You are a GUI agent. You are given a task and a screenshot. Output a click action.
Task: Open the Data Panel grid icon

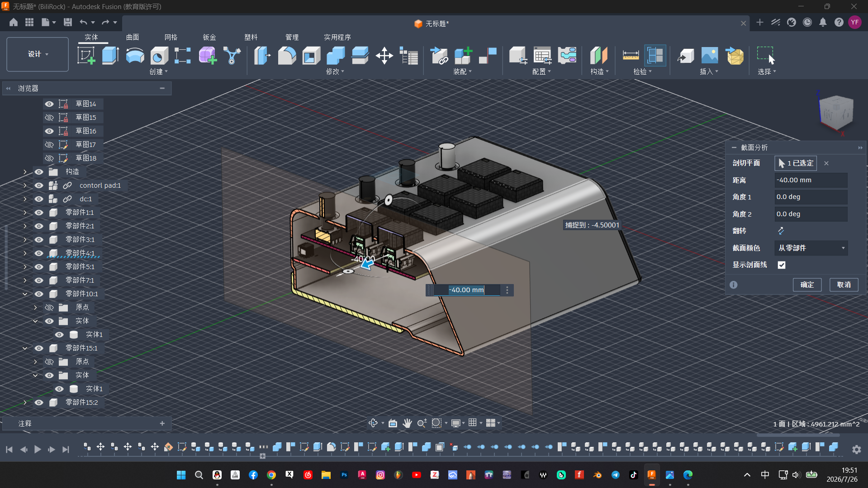coord(29,22)
